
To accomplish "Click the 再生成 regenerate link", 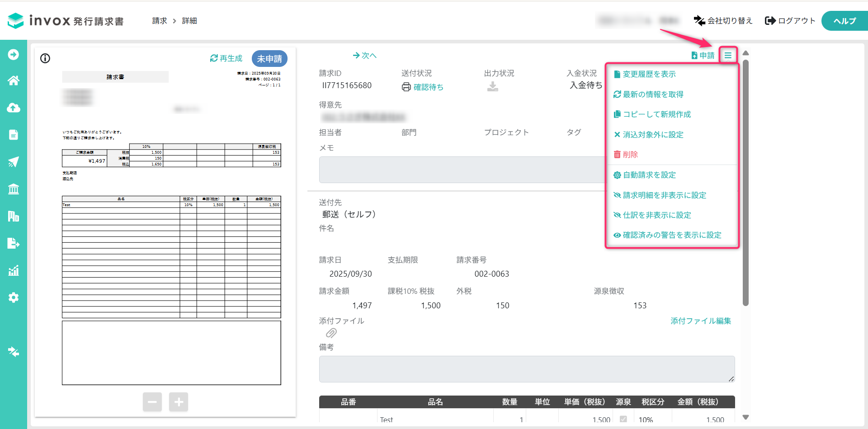I will tap(226, 58).
